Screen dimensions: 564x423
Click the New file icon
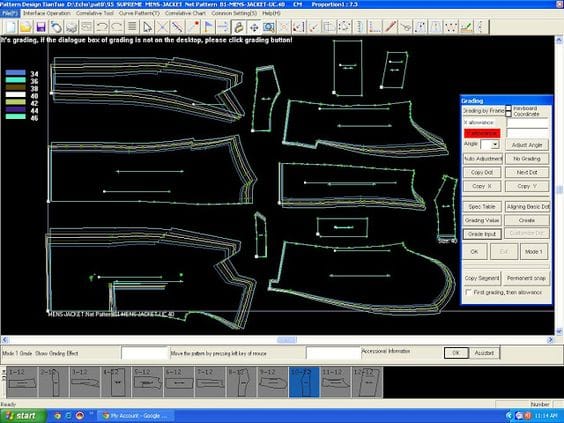coord(11,27)
